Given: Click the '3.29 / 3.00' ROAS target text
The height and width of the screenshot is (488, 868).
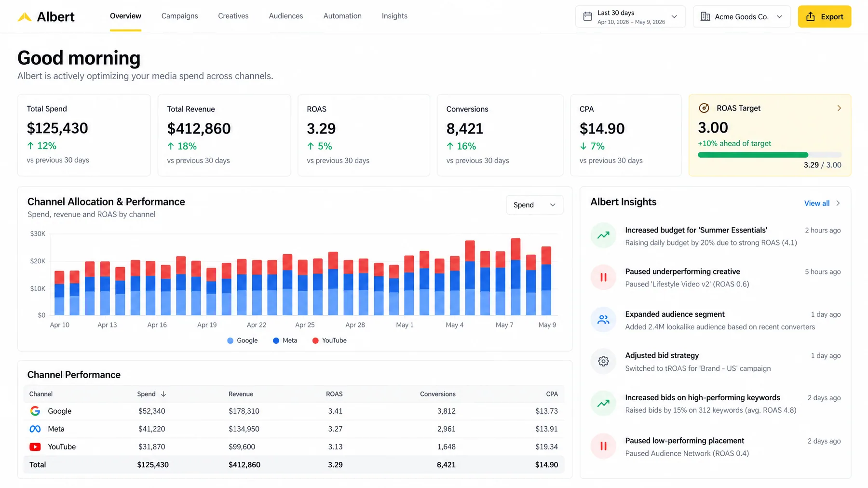Looking at the screenshot, I should [822, 165].
